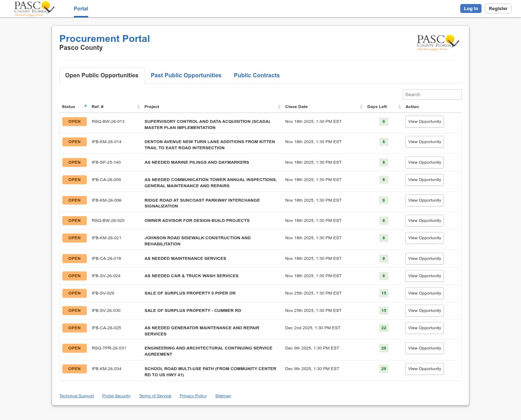521x420 pixels.
Task: Select the Portal navigation item
Action: pos(81,9)
